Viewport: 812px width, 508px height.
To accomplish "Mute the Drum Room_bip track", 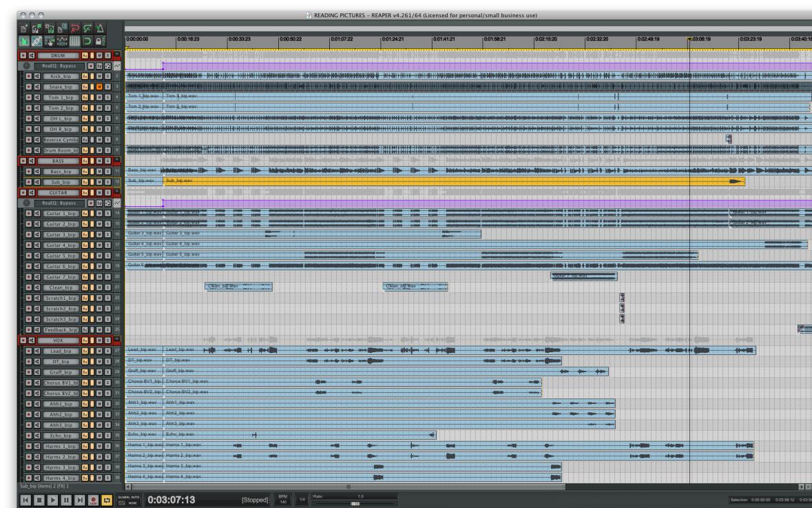I will 99,150.
